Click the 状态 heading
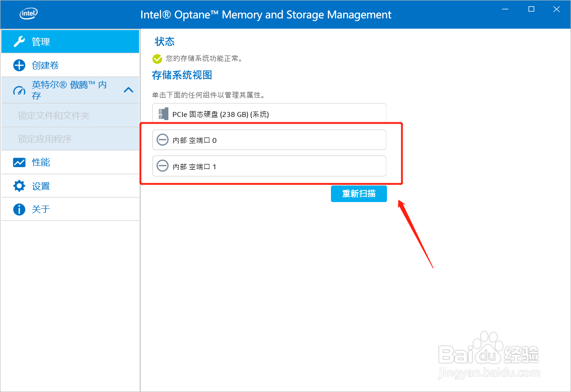The image size is (571, 392). click(165, 42)
